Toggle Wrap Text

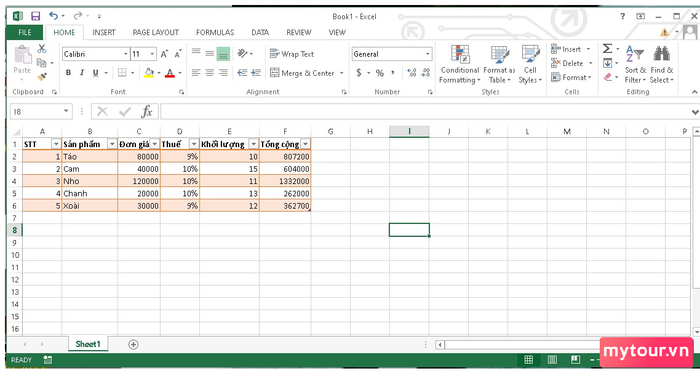click(292, 54)
